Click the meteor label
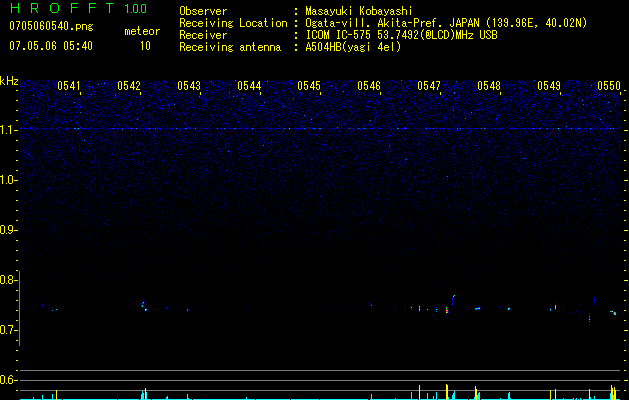The image size is (629, 400). [x=142, y=31]
